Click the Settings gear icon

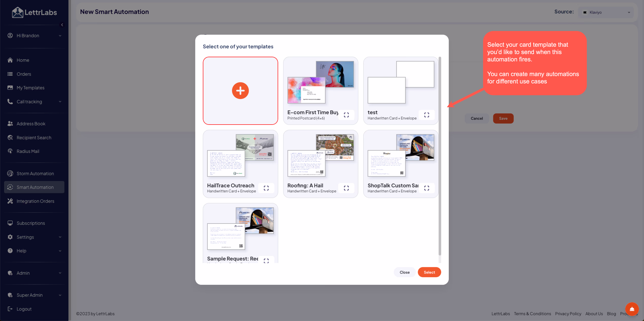(x=10, y=237)
